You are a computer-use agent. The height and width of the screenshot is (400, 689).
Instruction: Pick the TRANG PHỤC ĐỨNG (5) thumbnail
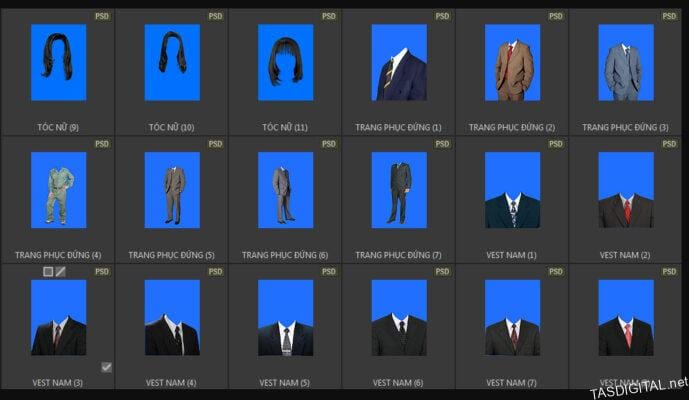pos(172,190)
